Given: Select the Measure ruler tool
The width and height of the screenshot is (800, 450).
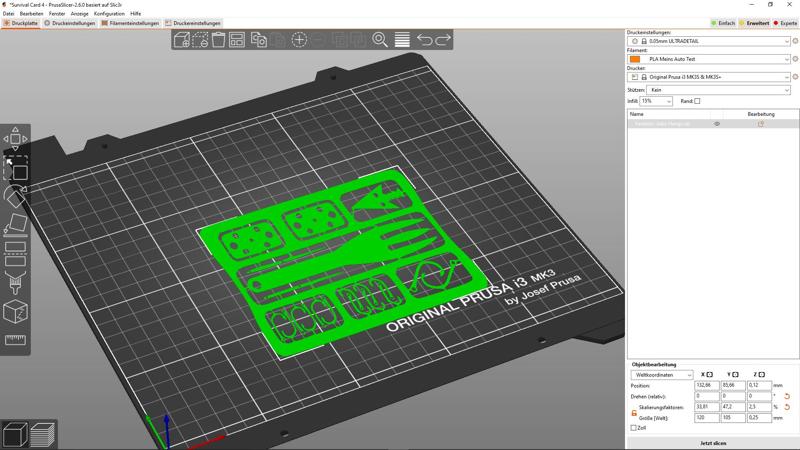Looking at the screenshot, I should 15,340.
